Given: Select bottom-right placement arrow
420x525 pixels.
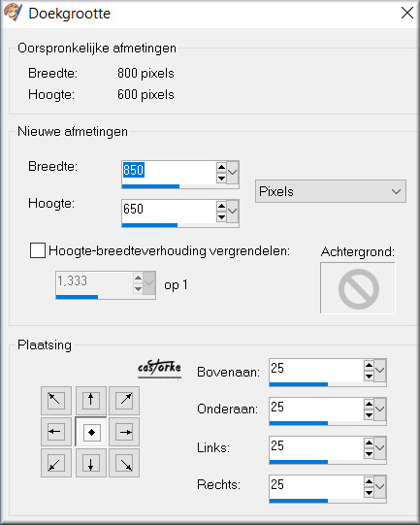Looking at the screenshot, I should 124,463.
